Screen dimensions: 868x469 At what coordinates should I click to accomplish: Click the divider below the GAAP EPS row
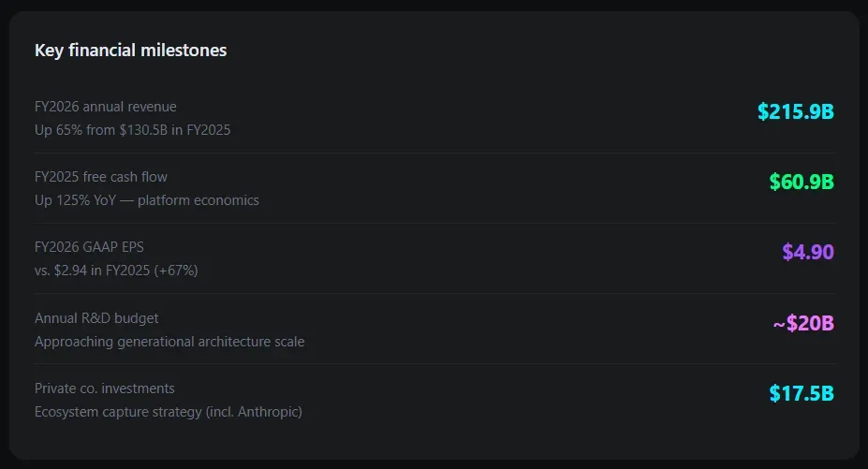click(434, 293)
